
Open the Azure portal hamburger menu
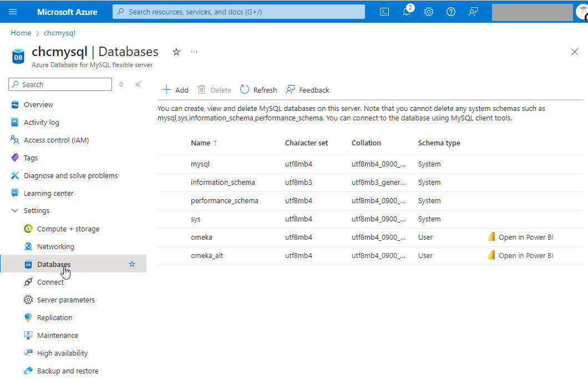pos(13,12)
